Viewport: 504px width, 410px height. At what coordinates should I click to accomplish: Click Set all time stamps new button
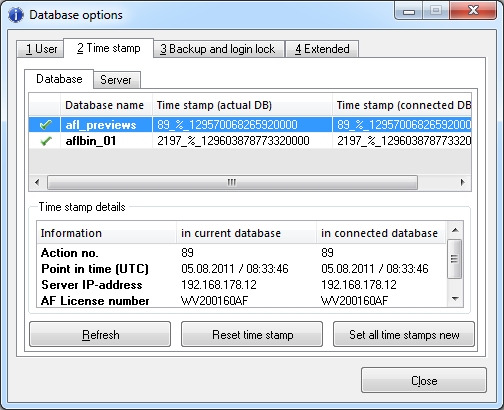[404, 334]
